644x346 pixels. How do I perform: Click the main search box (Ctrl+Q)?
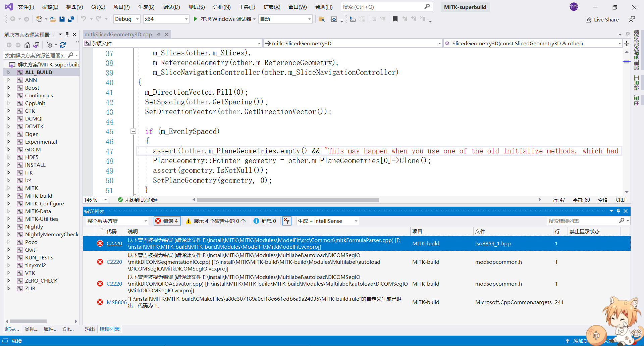387,7
